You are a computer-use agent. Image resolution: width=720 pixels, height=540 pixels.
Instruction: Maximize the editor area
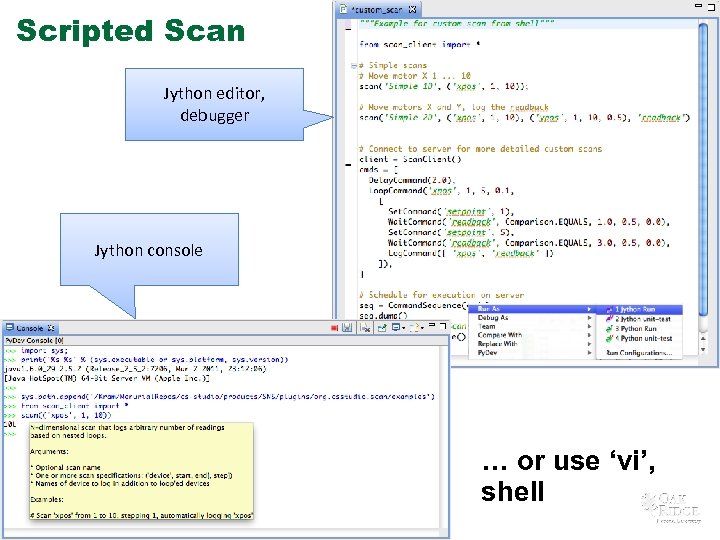click(x=712, y=6)
